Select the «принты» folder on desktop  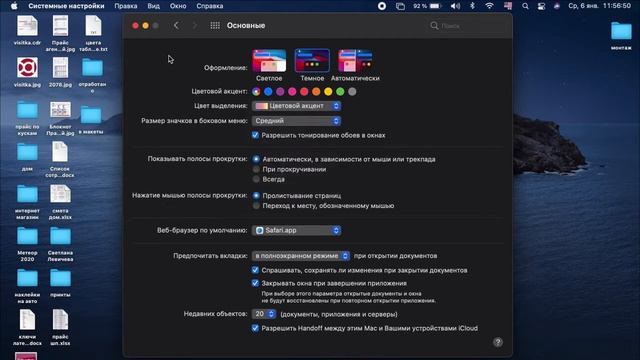(60, 283)
